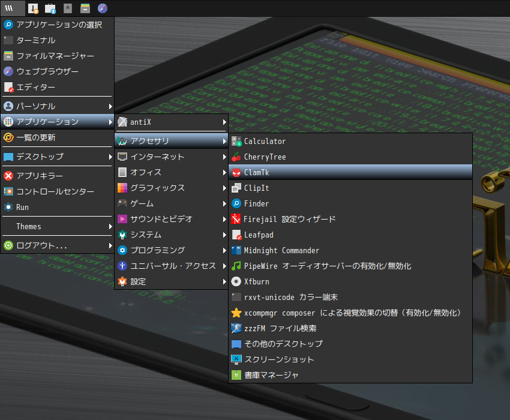Image resolution: width=510 pixels, height=420 pixels.
Task: Expand the Themes submenu arrow
Action: 110,226
